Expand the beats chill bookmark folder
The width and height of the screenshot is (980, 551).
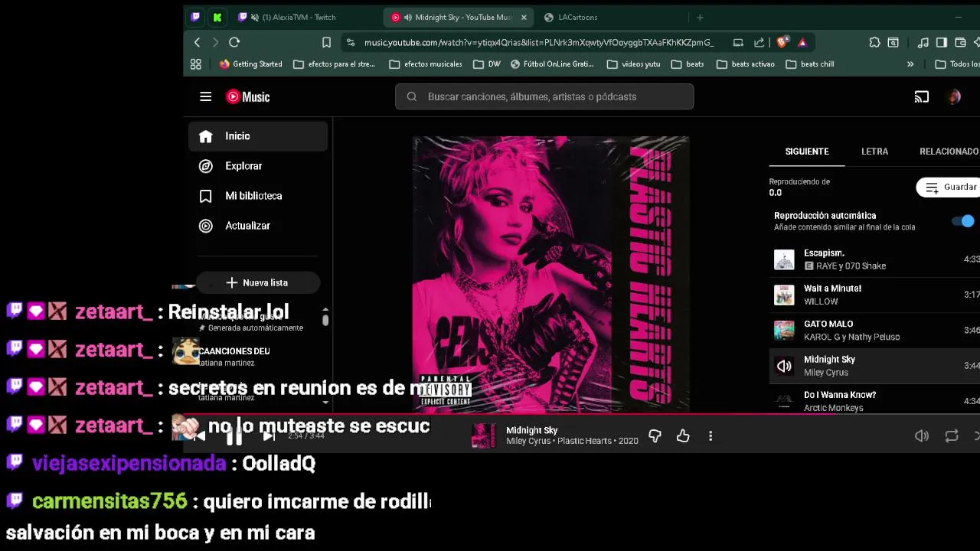point(810,64)
